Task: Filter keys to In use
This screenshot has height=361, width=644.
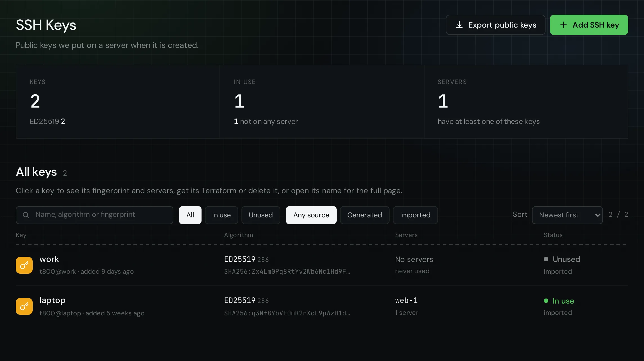Action: [222, 215]
